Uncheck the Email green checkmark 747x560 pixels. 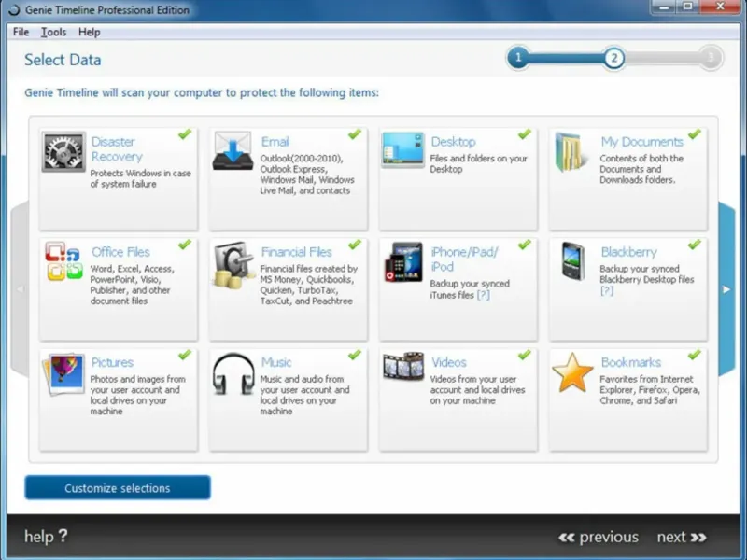[355, 134]
